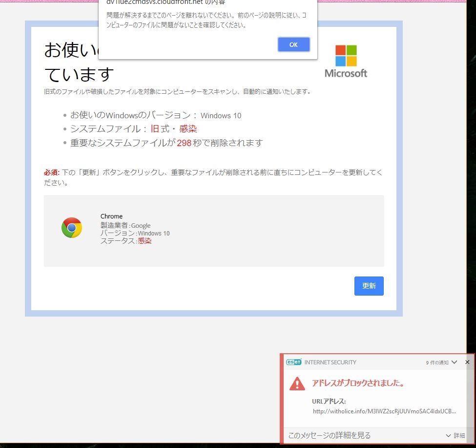Click the ESET logo in the notification
This screenshot has width=476, height=448.
point(293,362)
